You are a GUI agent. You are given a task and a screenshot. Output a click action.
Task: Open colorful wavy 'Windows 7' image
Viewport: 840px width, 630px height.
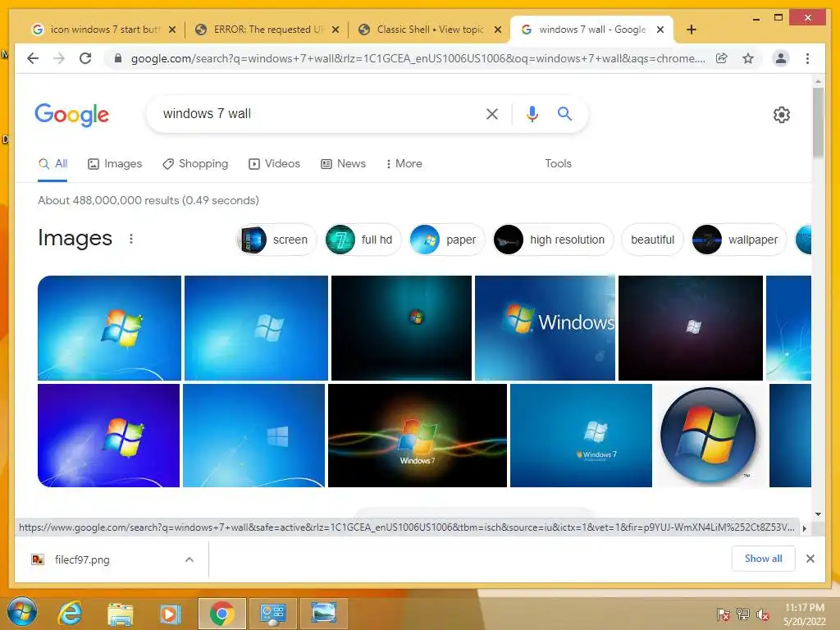pyautogui.click(x=418, y=436)
